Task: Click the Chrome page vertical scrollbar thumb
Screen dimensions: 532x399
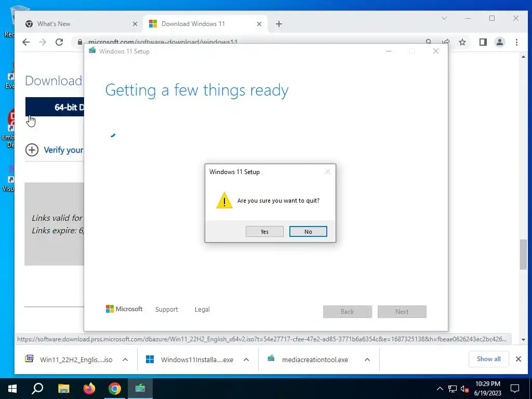Action: 523,255
